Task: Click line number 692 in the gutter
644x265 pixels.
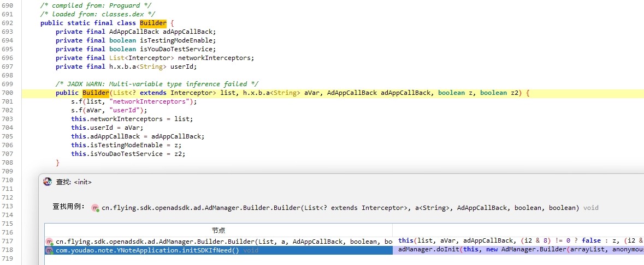Action: (8, 23)
